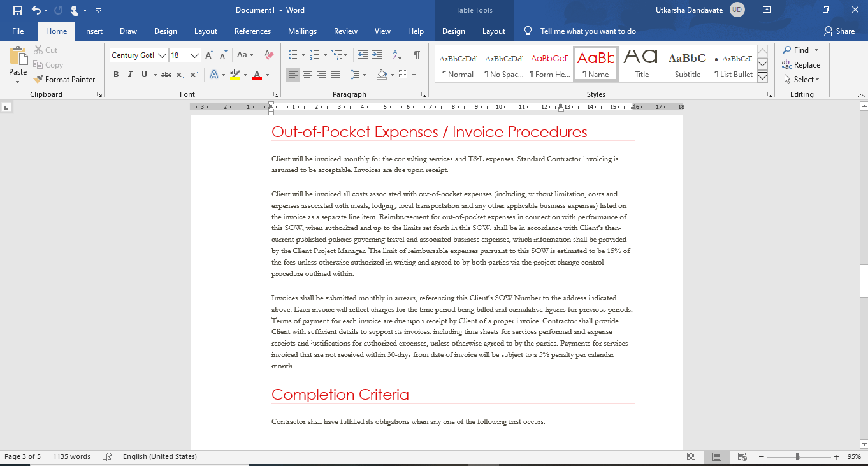Switch to the Review tab
Viewport: 868px width, 466px height.
tap(345, 31)
